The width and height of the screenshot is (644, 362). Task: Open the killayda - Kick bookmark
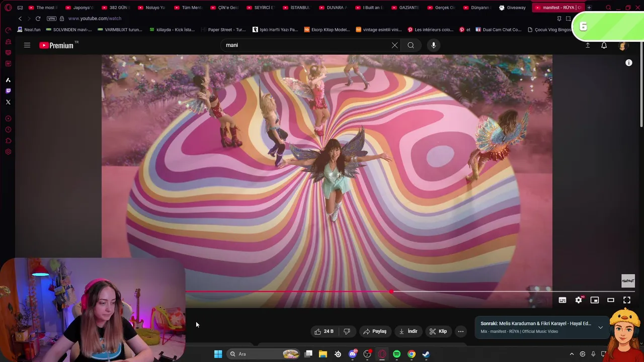click(x=172, y=30)
